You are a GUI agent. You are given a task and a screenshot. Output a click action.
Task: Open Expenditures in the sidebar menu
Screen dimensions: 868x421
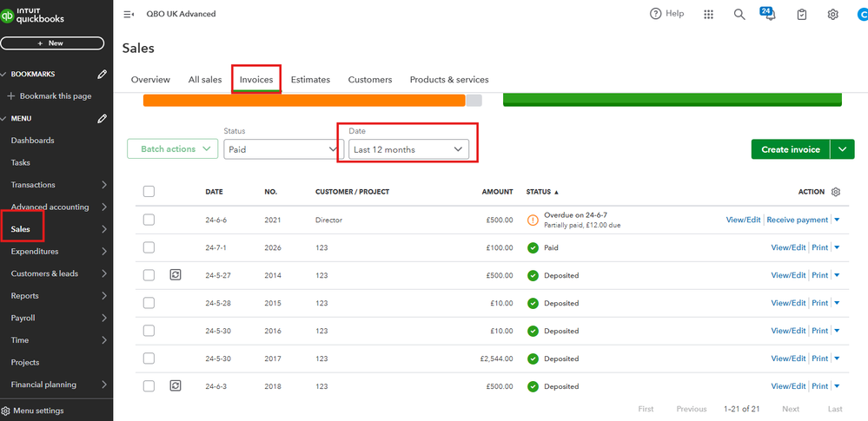click(x=35, y=252)
